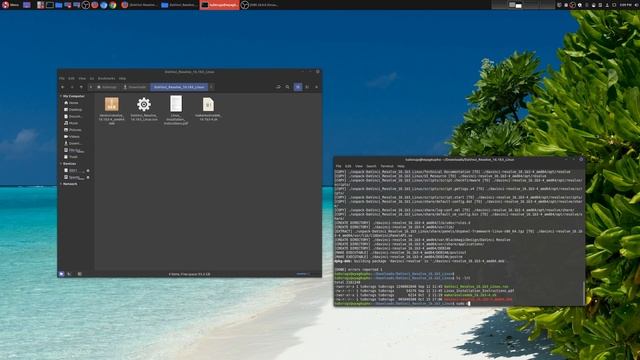Open View menu in file manager

(x=82, y=78)
